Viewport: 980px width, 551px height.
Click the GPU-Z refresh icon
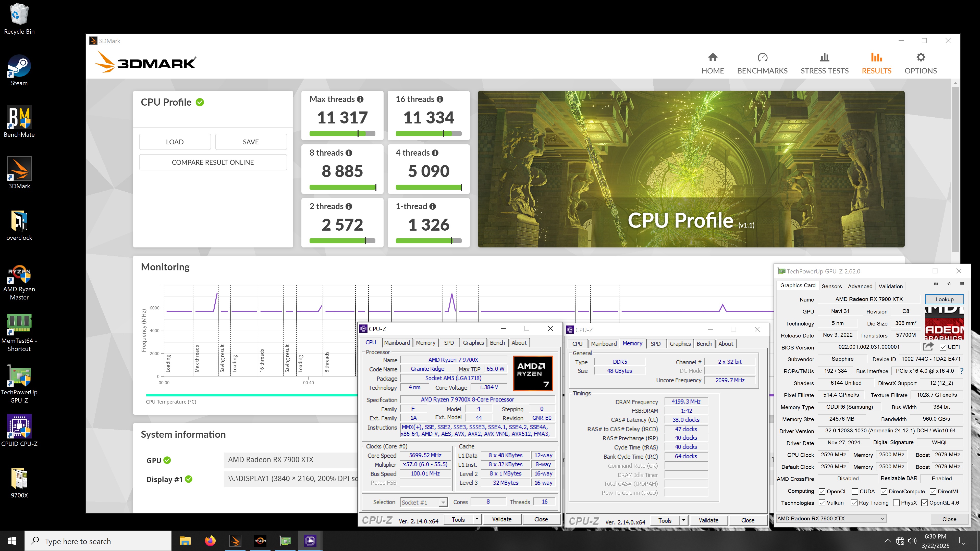pyautogui.click(x=949, y=284)
